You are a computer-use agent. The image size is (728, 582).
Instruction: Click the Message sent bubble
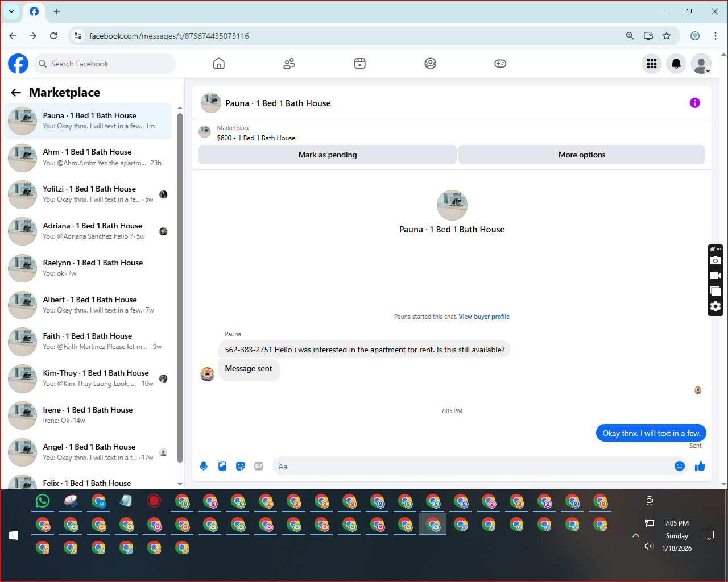249,369
